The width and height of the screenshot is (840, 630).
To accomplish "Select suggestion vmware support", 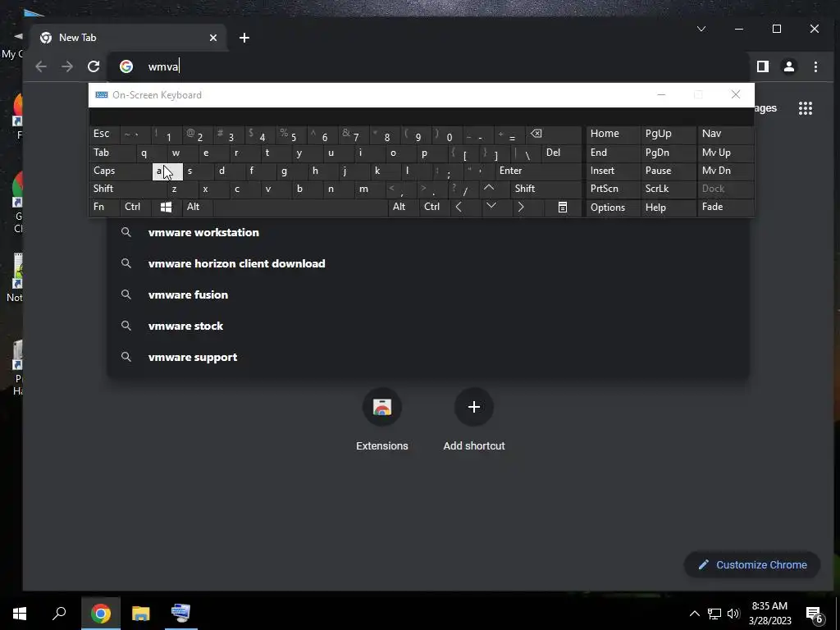I will [x=428, y=357].
